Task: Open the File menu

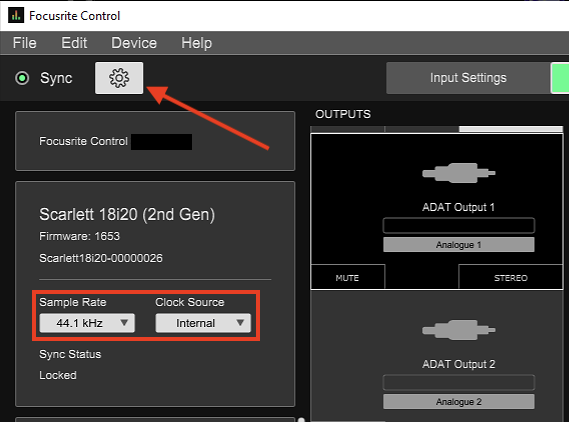Action: [x=25, y=43]
